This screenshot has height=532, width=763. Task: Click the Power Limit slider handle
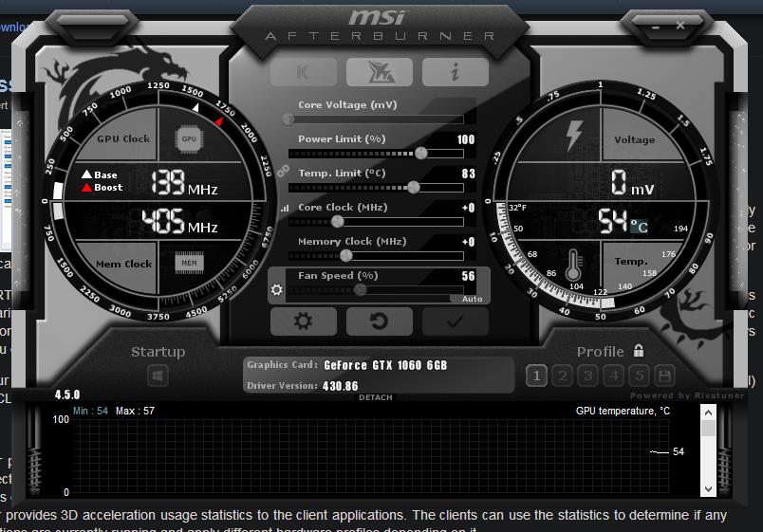(x=421, y=154)
